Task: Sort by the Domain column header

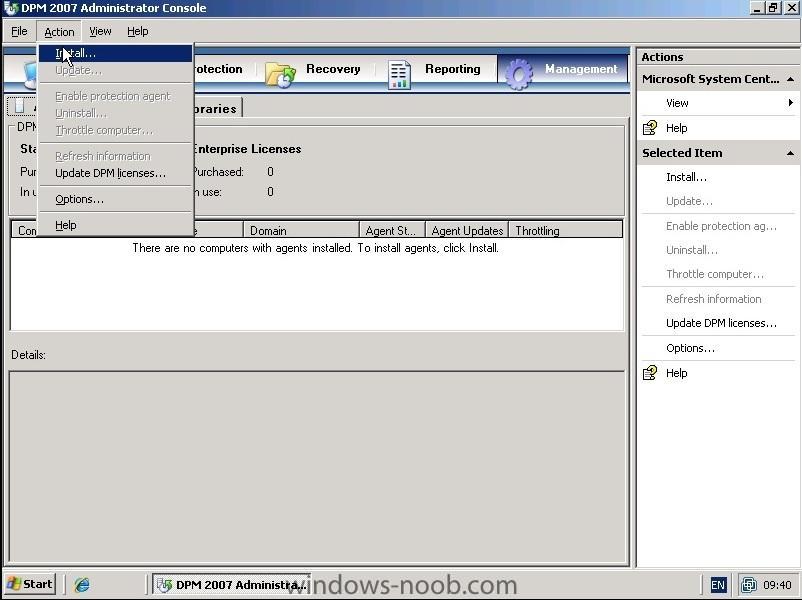Action: point(302,231)
